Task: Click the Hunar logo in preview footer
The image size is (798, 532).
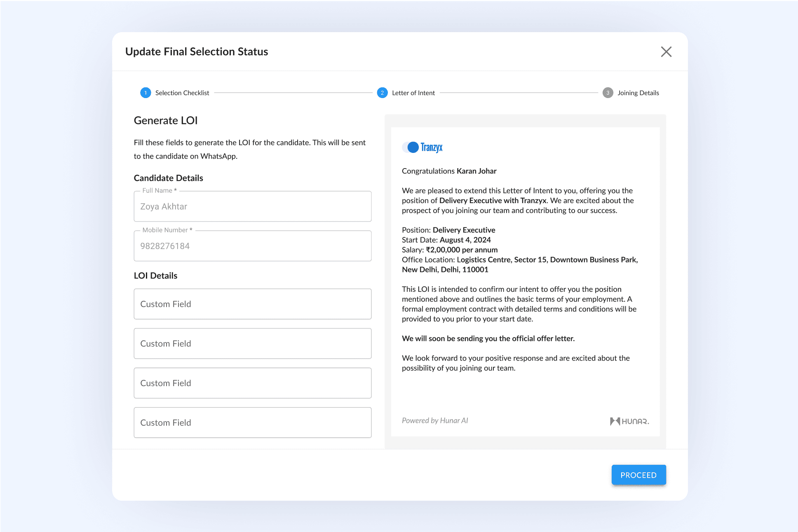Action: click(629, 421)
